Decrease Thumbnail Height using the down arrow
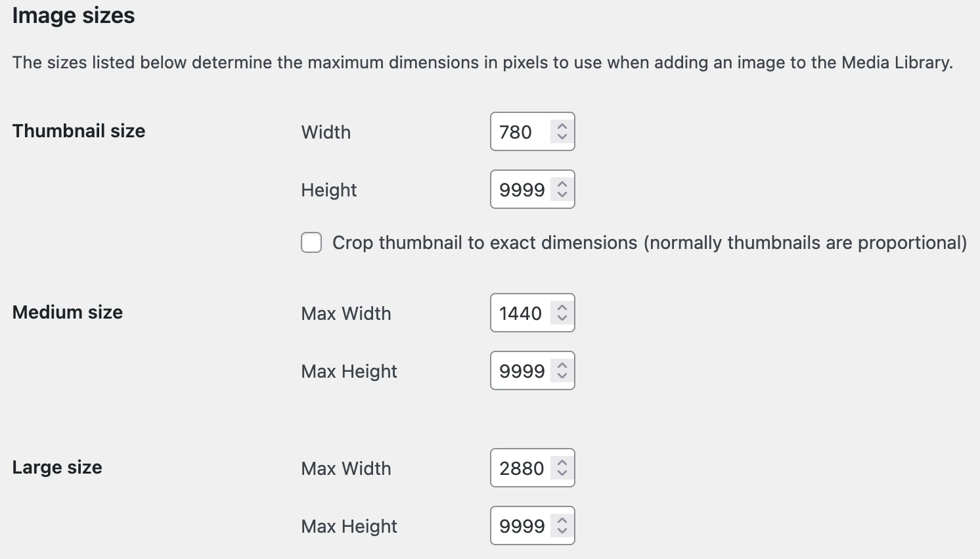This screenshot has height=559, width=980. point(562,194)
